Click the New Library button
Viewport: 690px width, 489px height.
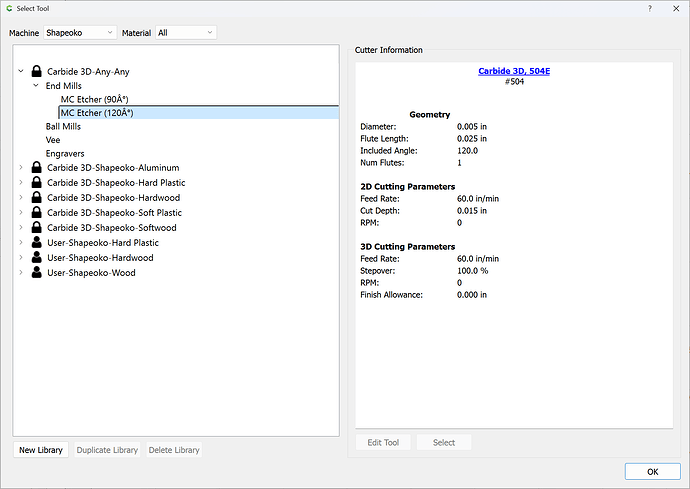point(41,450)
